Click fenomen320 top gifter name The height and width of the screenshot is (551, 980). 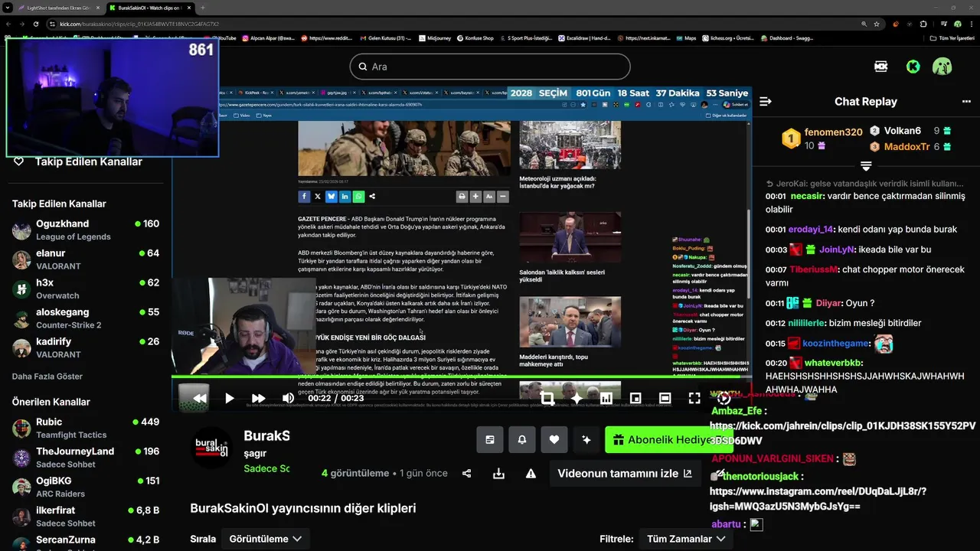833,132
